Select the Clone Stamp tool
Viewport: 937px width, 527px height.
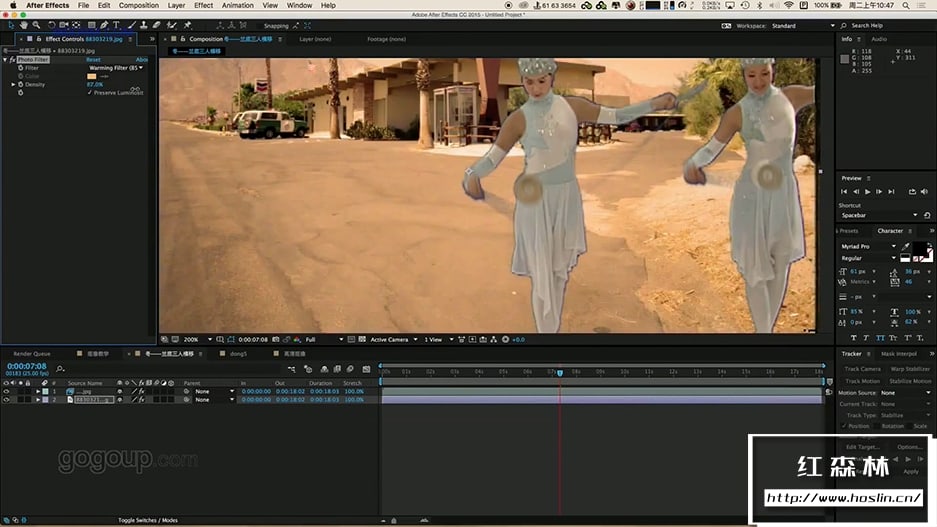coord(144,25)
